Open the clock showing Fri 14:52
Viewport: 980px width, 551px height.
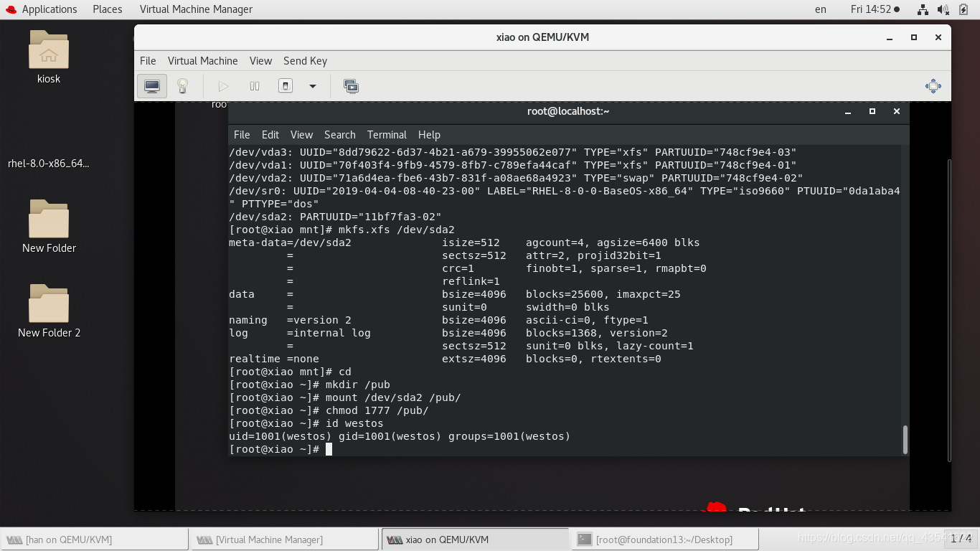pyautogui.click(x=875, y=9)
